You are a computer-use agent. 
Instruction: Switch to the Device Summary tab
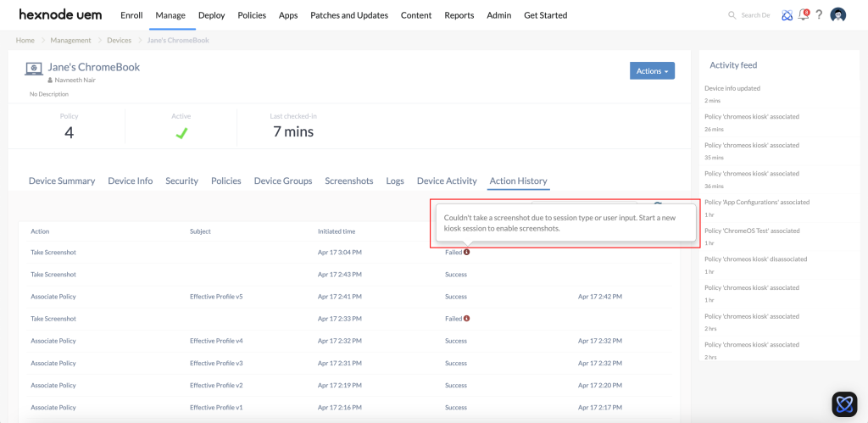[x=62, y=181]
